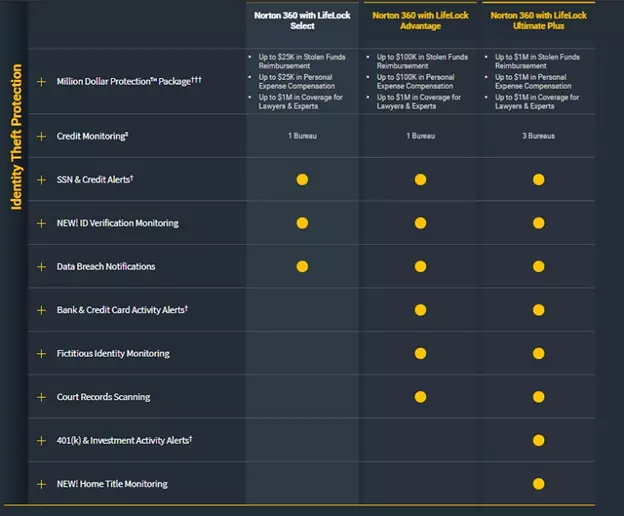The image size is (624, 516).
Task: Click plus icon beside ID Verification Monitoring
Action: tap(41, 223)
